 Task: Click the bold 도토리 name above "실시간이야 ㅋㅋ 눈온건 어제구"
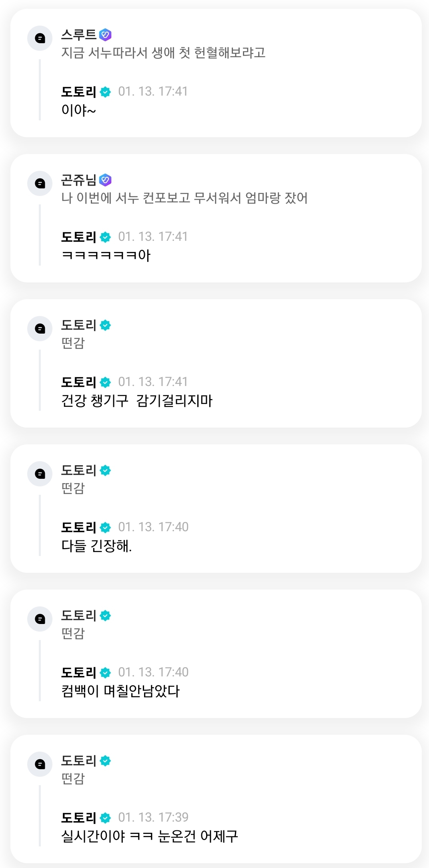coord(79,818)
